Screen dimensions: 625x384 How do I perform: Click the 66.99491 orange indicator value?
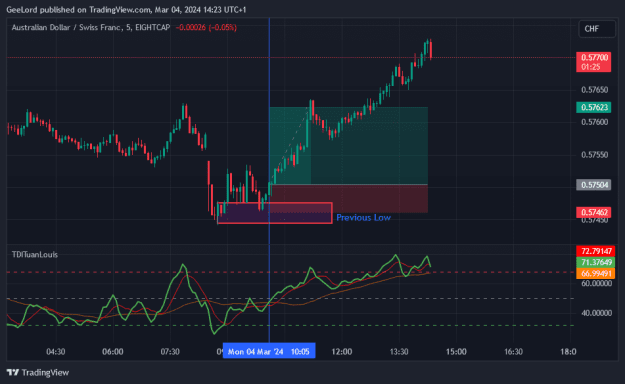pyautogui.click(x=596, y=273)
